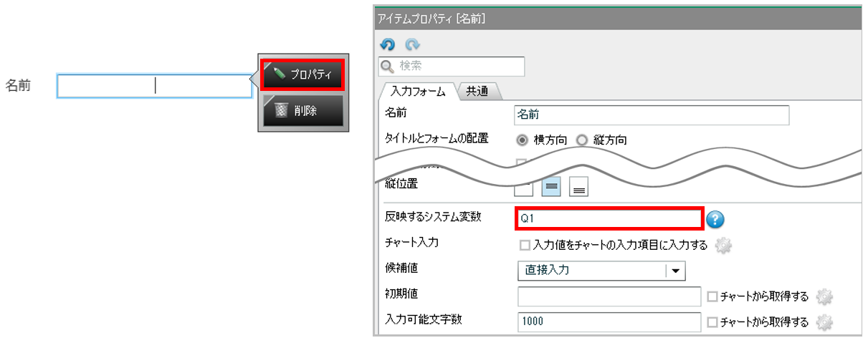The width and height of the screenshot is (868, 358).
Task: Select bottom vertical alignment icon
Action: (578, 185)
